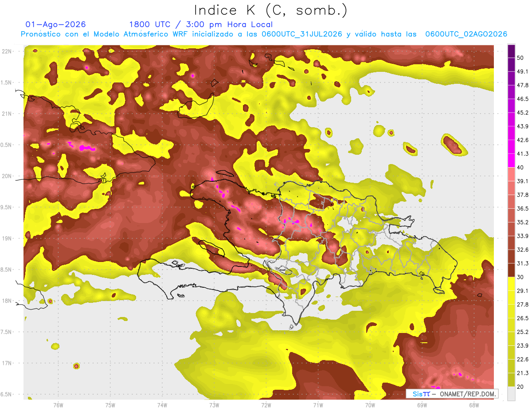Click longitude label "70W"
Viewport: 532px width, 411px height.
click(370, 405)
